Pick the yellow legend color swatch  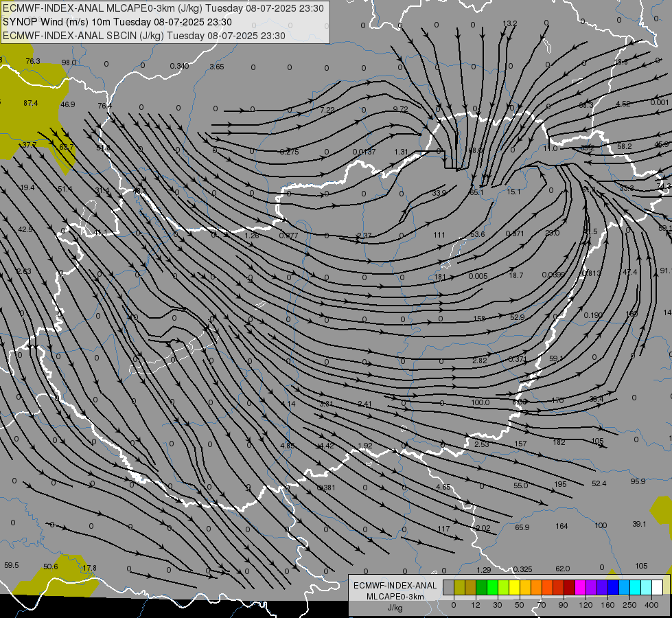(514, 587)
